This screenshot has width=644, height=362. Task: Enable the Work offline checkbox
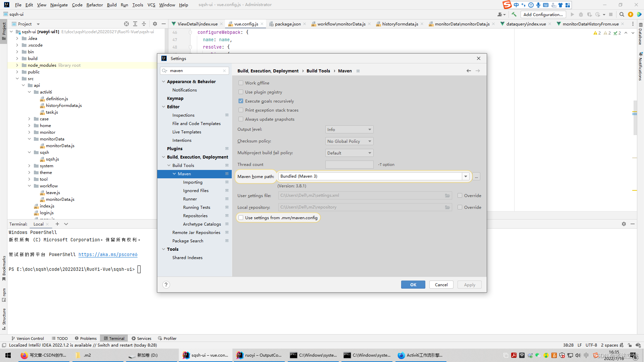241,83
